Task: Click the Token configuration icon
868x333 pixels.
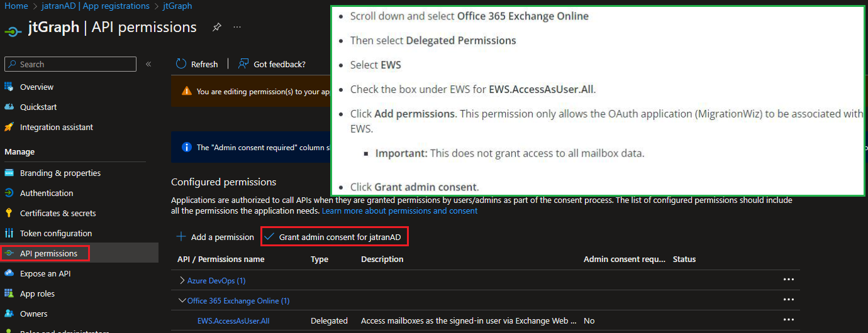Action: 9,233
